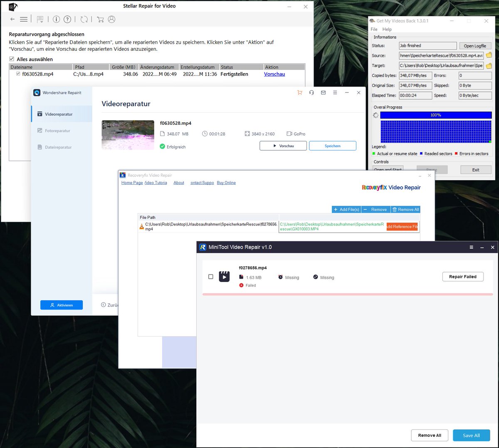Click the green GX010003.MP4 reference path

click(332, 227)
